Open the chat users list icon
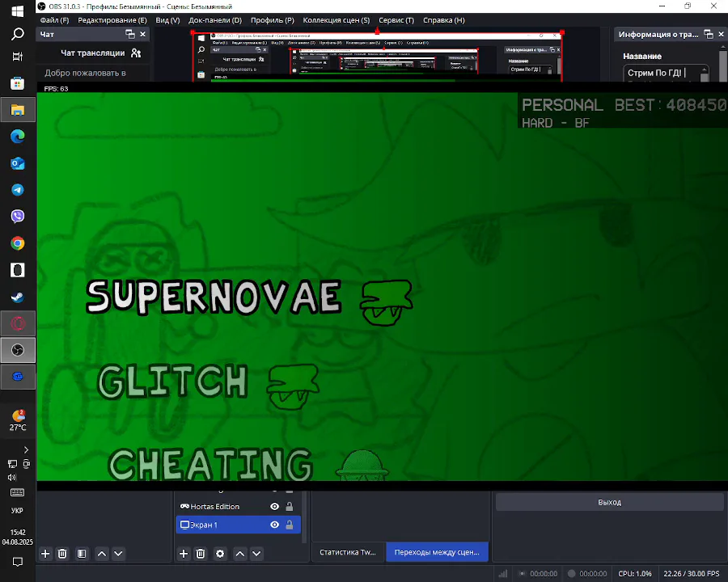This screenshot has width=728, height=582. 136,53
